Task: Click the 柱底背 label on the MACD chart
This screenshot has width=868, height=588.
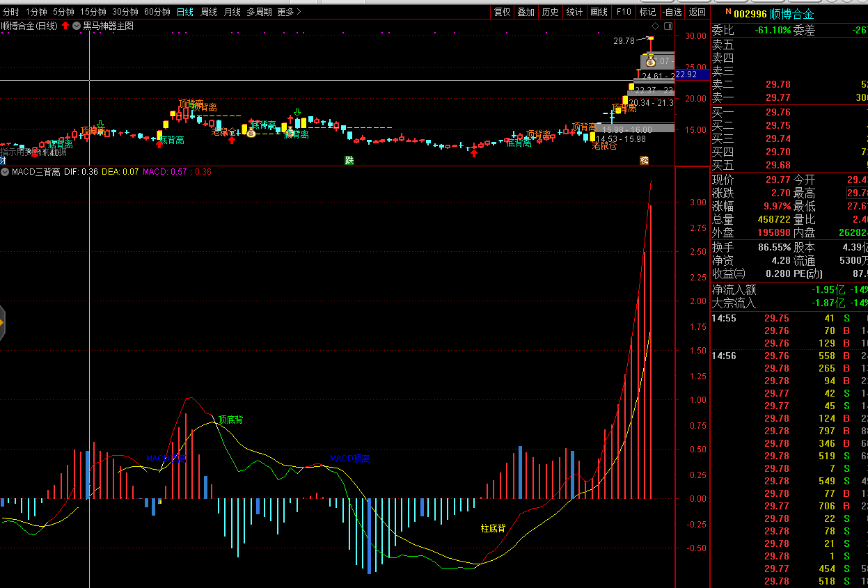Action: (494, 528)
